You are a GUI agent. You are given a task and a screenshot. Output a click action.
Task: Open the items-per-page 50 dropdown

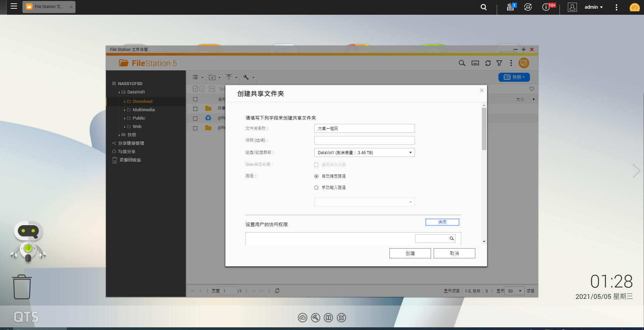[x=514, y=291]
